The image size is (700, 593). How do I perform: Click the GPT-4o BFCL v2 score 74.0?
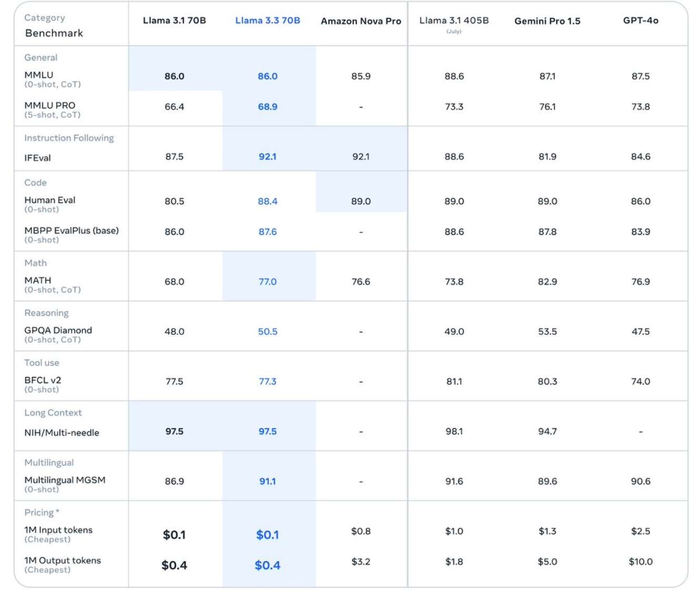point(641,382)
